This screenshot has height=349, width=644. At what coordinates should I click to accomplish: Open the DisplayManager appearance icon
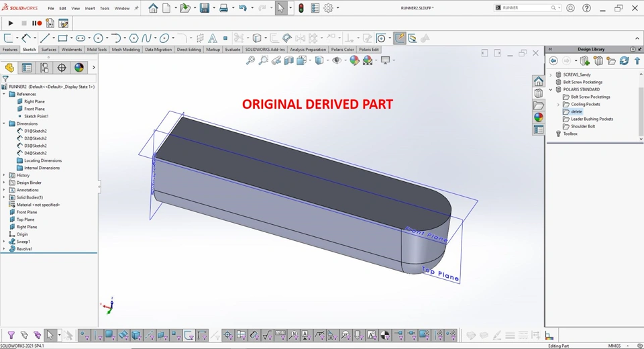[x=79, y=67]
